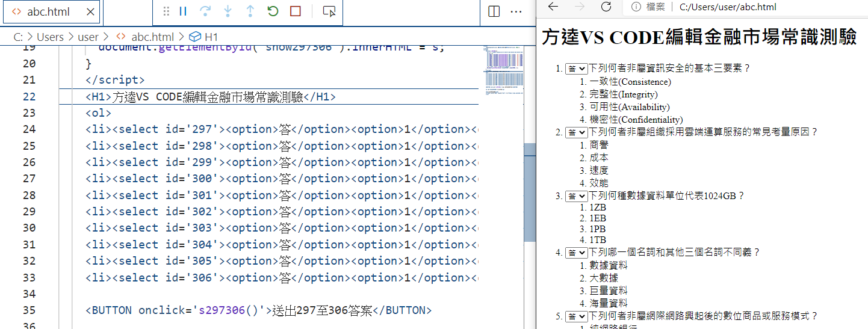Click the H1 heading code on line 22
Screen dimensions: 868x329
(211, 97)
